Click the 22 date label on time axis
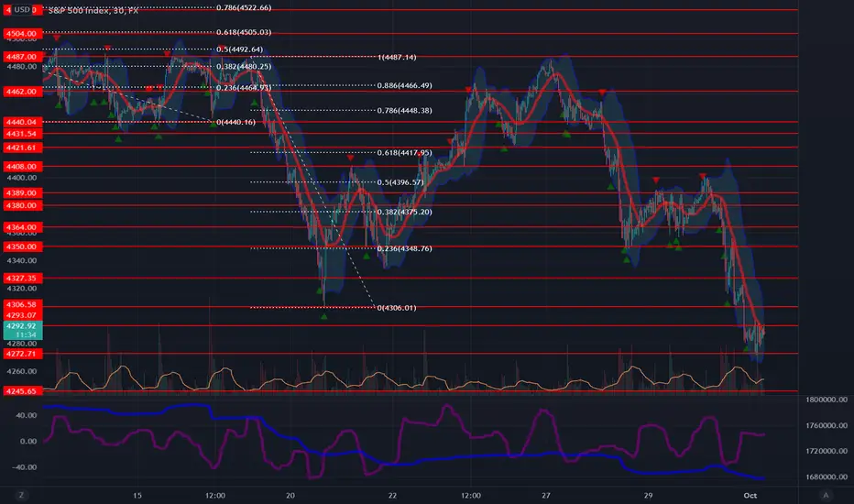This screenshot has width=854, height=504. (392, 495)
